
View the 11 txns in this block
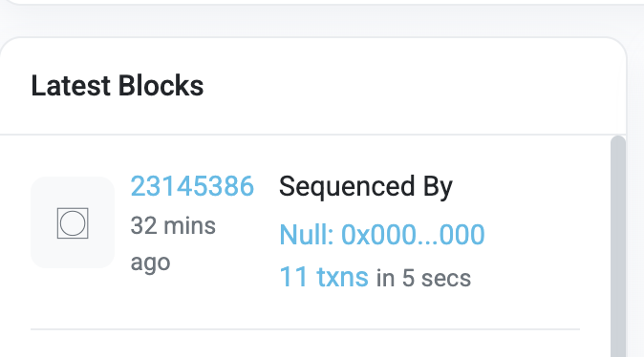324,277
